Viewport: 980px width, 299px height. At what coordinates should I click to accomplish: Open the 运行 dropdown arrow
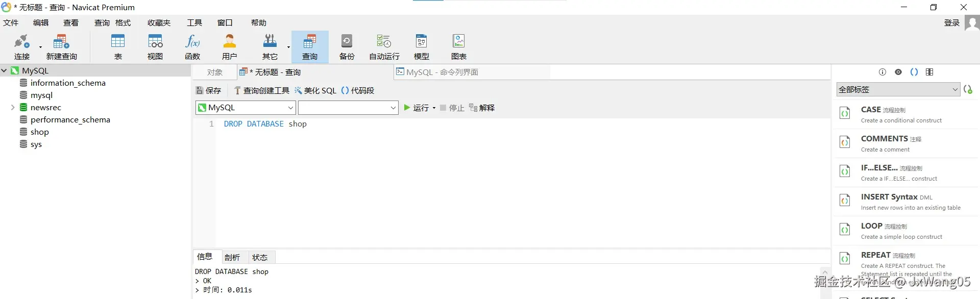[434, 108]
